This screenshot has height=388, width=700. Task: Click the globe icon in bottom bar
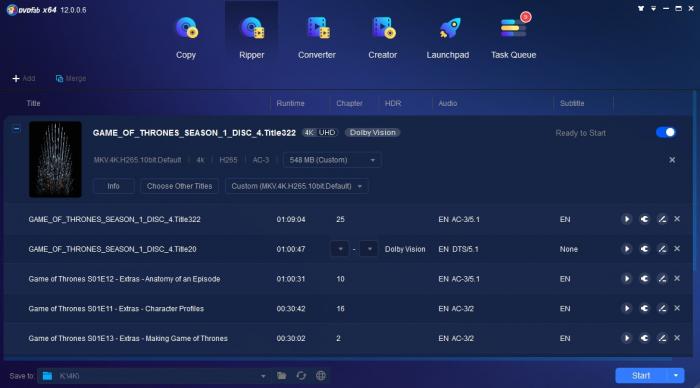click(x=321, y=376)
